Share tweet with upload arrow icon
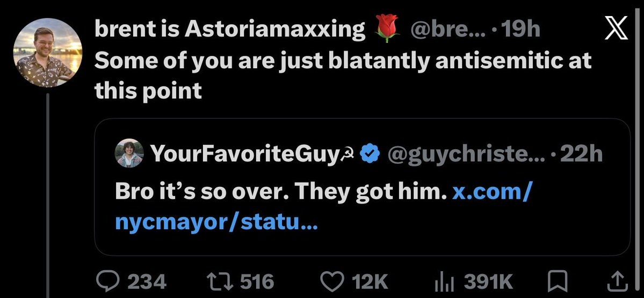644x298 pixels. click(616, 281)
